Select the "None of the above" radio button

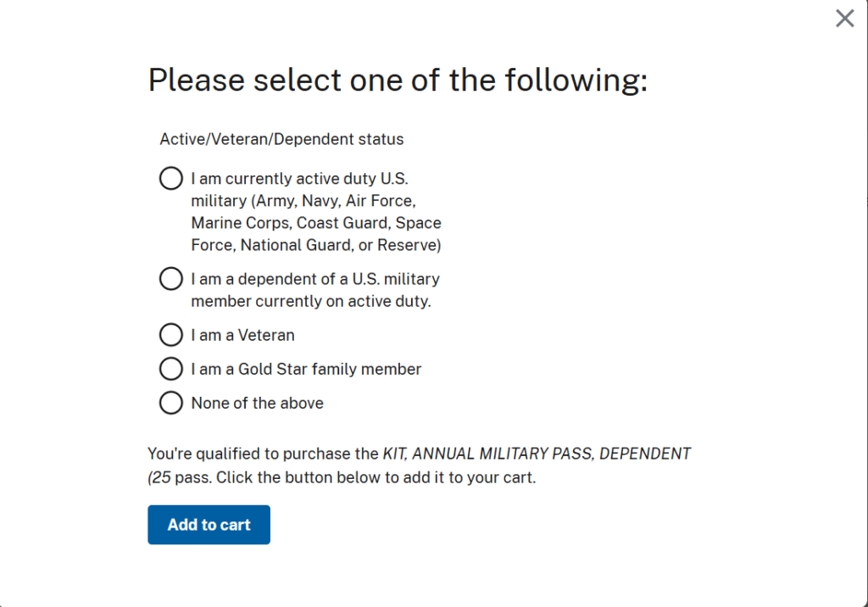171,403
